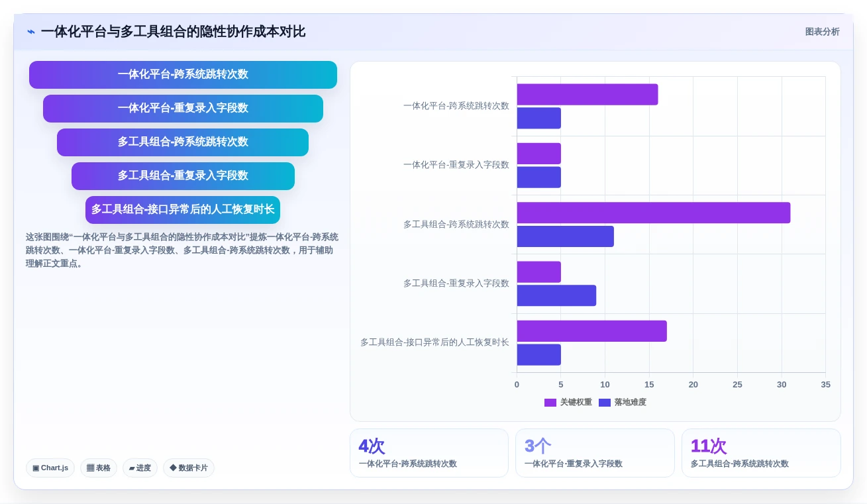Click the x-axis tick value 0
867x504 pixels.
click(517, 385)
